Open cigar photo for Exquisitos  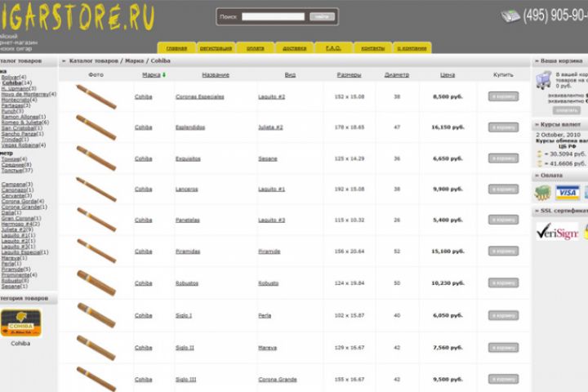(96, 158)
